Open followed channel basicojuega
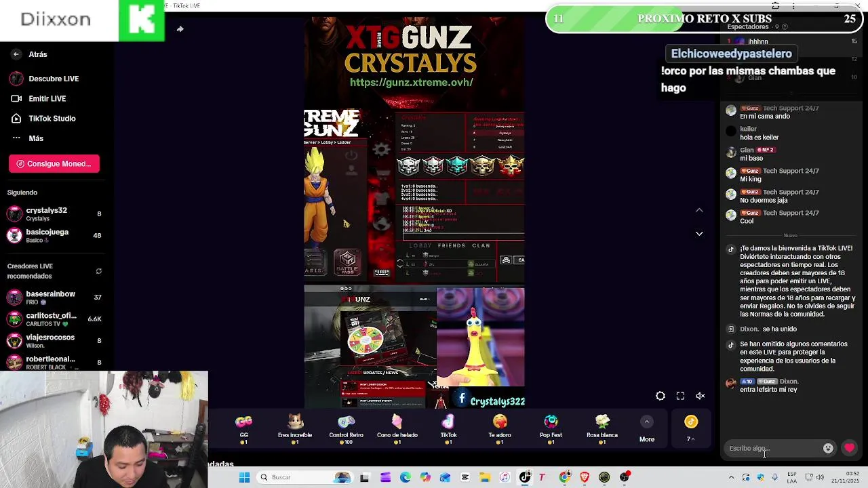868x488 pixels. pos(53,235)
